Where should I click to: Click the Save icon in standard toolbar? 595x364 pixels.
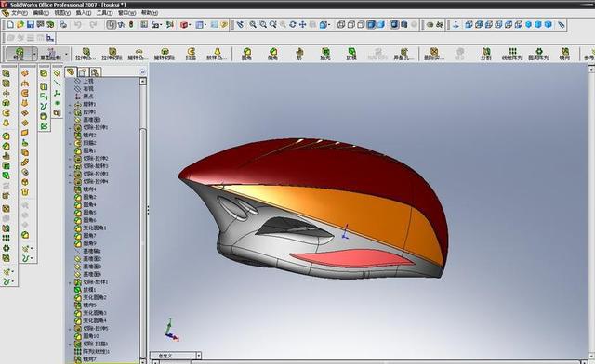click(x=31, y=25)
